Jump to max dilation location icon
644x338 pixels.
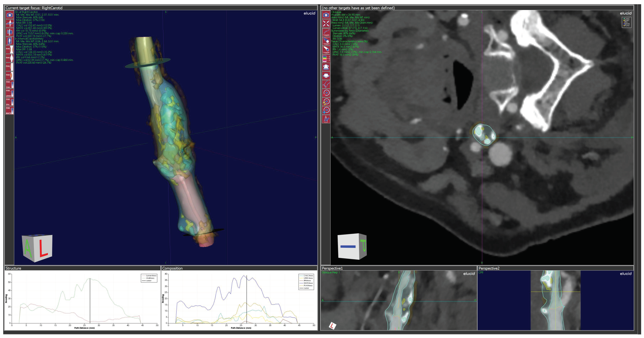pyautogui.click(x=9, y=58)
